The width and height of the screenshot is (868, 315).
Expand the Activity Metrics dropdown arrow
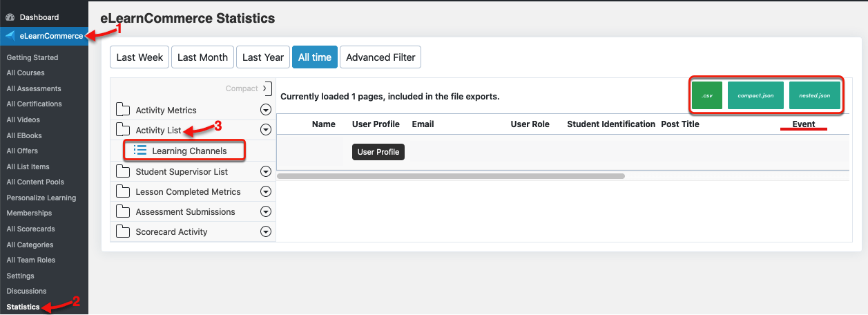pyautogui.click(x=265, y=110)
